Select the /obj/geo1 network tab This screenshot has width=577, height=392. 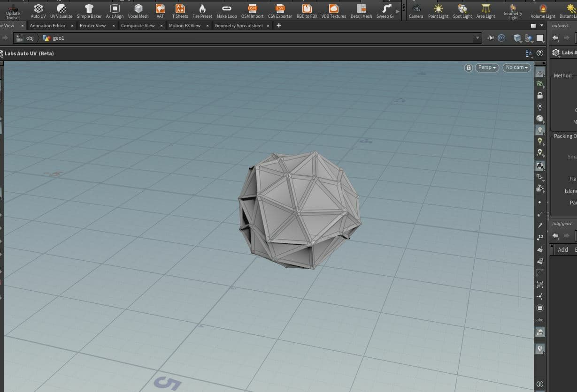pos(562,224)
